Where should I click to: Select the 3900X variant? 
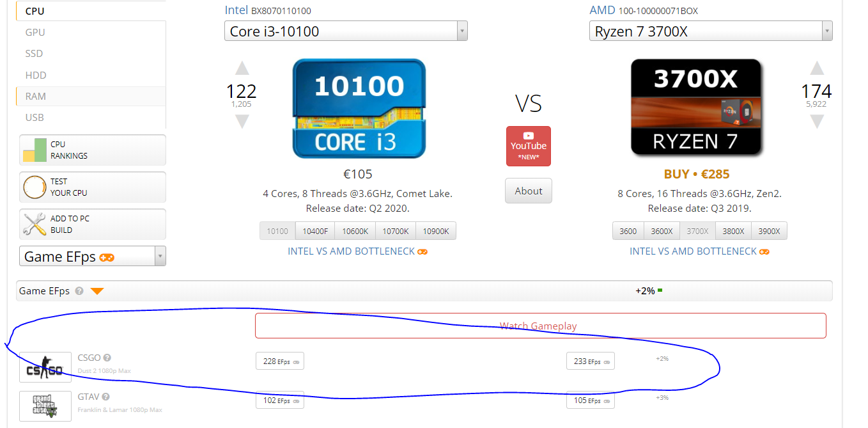click(x=769, y=231)
